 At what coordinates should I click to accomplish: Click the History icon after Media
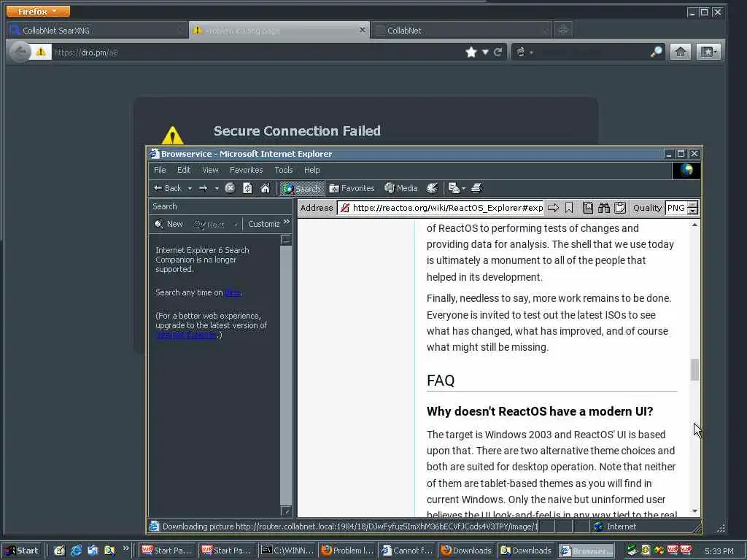coord(433,188)
